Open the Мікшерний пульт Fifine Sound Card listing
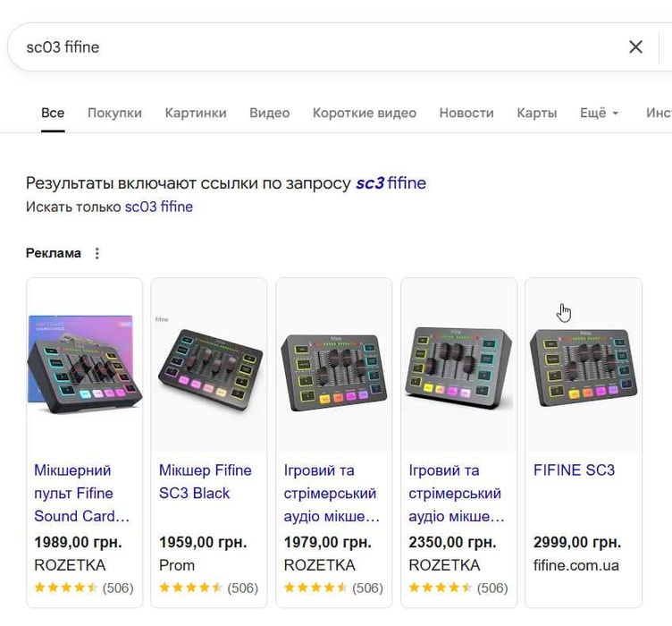 click(82, 493)
